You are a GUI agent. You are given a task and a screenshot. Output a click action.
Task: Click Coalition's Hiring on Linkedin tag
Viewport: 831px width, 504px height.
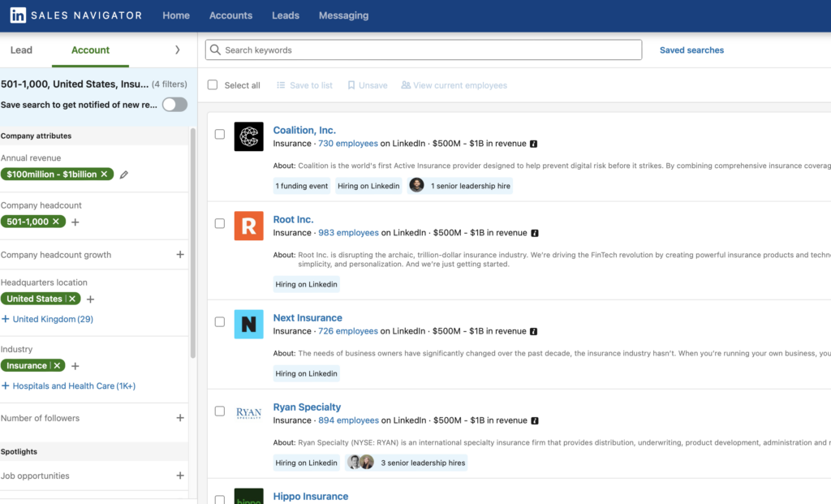point(368,186)
